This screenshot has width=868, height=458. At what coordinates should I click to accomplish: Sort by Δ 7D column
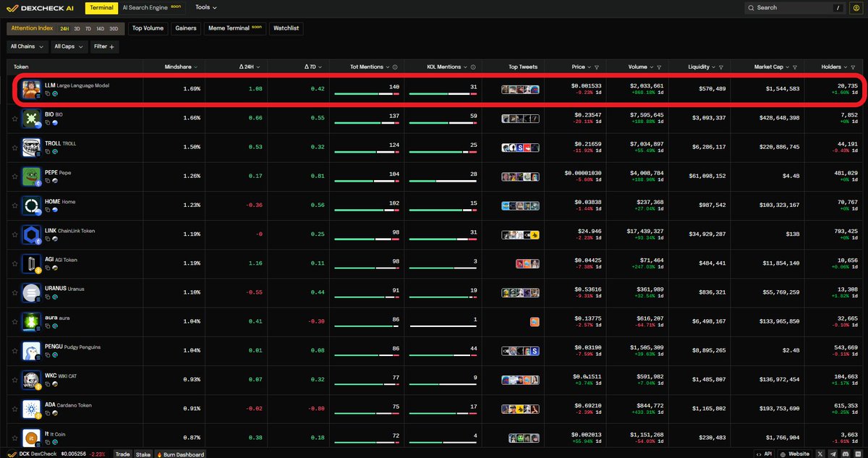click(x=312, y=67)
